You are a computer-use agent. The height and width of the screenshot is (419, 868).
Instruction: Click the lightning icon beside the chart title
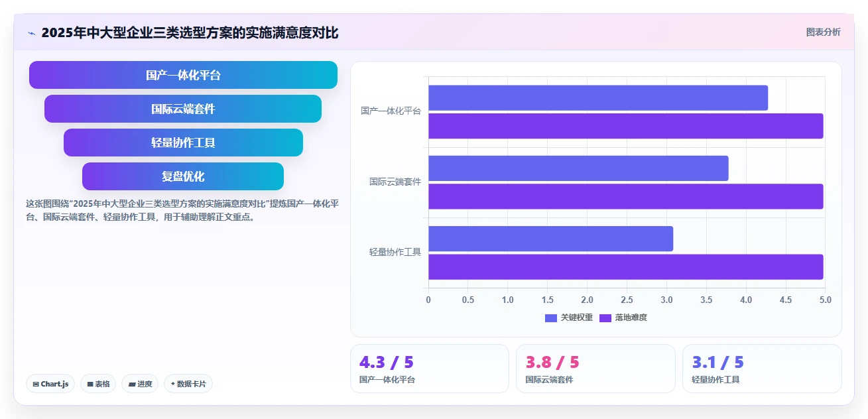(32, 33)
